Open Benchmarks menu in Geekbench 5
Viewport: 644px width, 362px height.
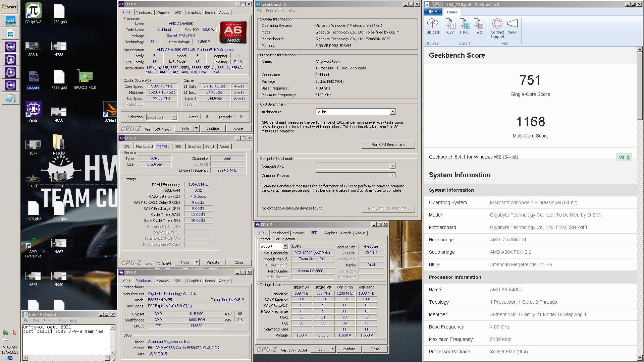point(275,11)
